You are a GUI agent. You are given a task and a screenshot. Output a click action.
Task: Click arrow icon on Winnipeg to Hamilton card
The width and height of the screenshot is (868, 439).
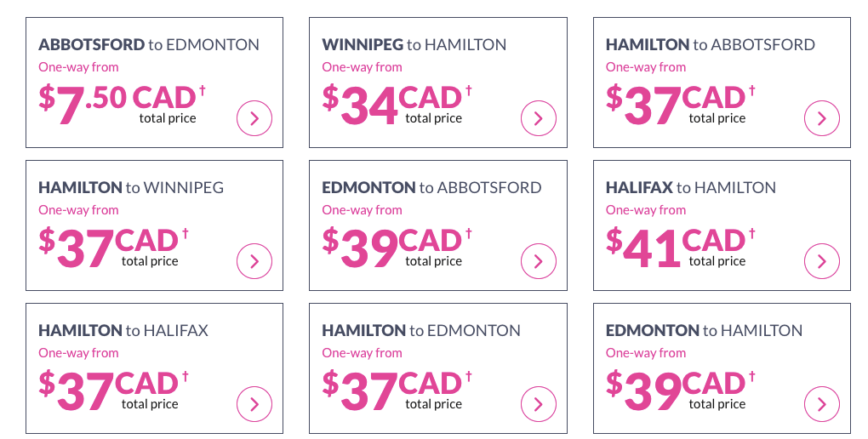point(538,118)
